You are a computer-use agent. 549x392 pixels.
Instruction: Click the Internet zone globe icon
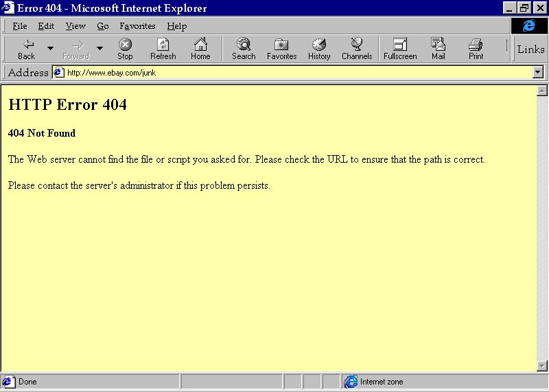coord(351,382)
